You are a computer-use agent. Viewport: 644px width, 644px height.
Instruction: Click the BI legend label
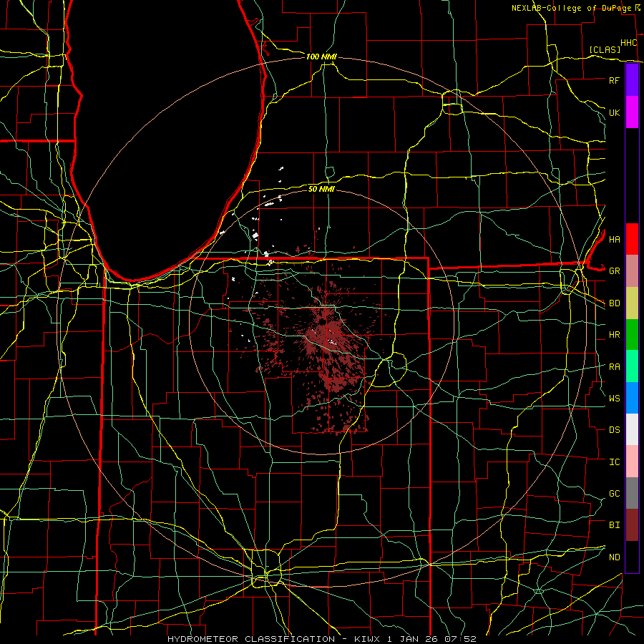(614, 525)
